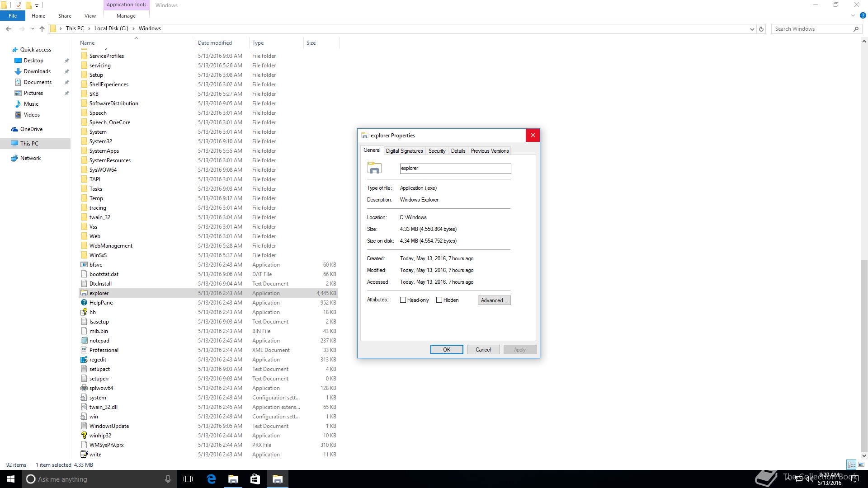The height and width of the screenshot is (488, 868).
Task: Switch to Previous Versions tab
Action: tap(490, 151)
